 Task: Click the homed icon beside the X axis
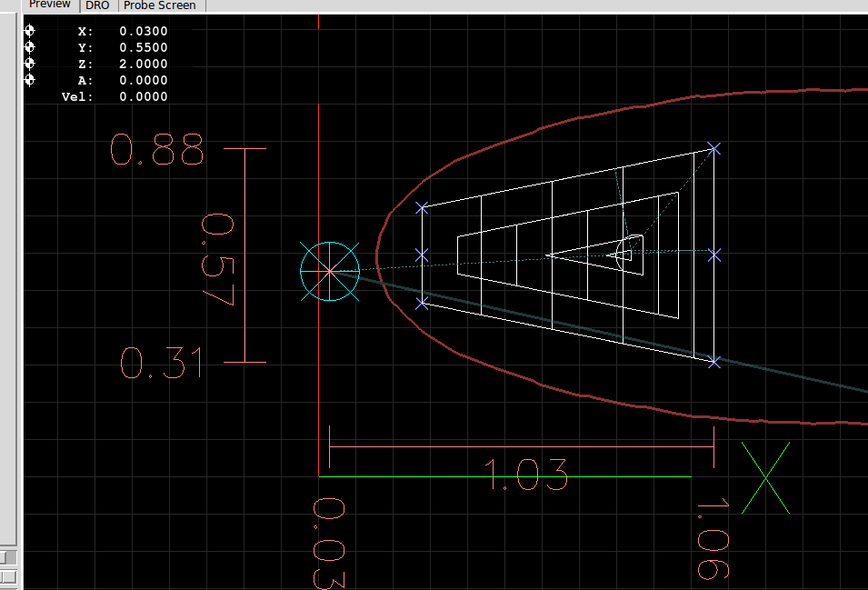[29, 31]
